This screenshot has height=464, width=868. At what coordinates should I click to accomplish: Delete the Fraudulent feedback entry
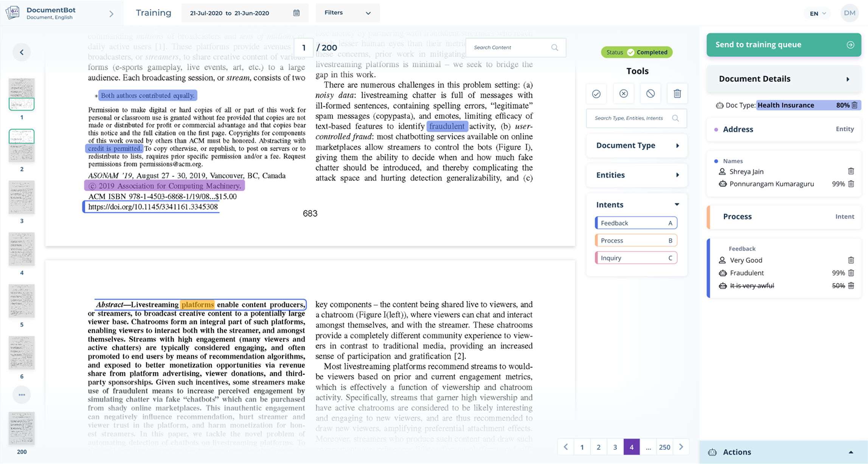coord(851,273)
